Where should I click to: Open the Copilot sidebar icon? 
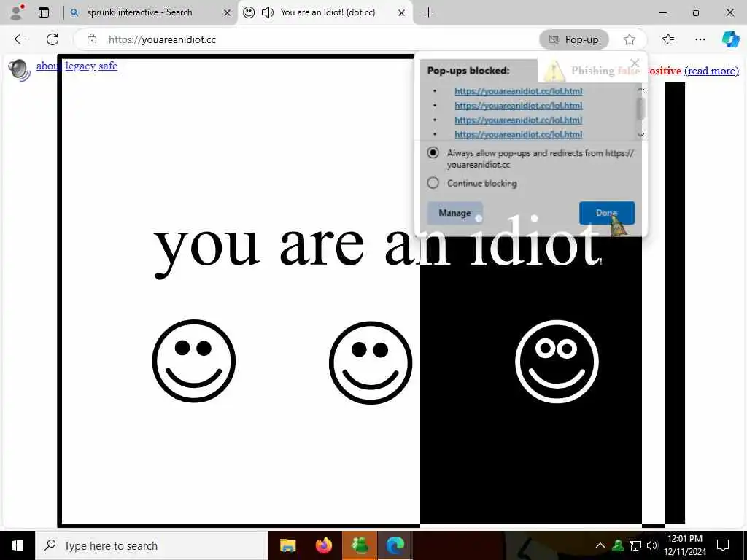(x=729, y=39)
